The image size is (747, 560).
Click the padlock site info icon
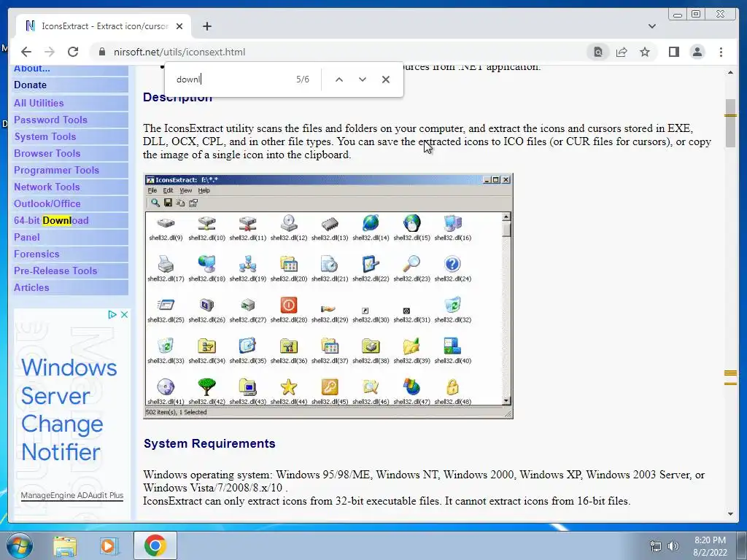pos(101,52)
